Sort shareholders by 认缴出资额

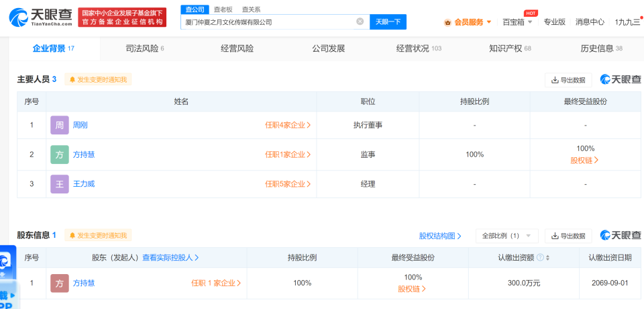pyautogui.click(x=548, y=258)
